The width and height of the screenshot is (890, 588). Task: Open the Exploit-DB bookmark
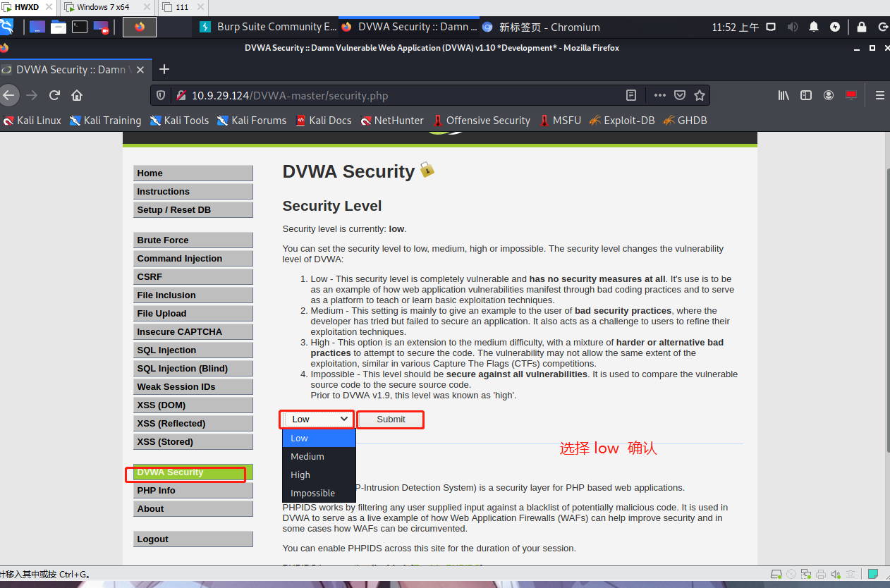(622, 121)
